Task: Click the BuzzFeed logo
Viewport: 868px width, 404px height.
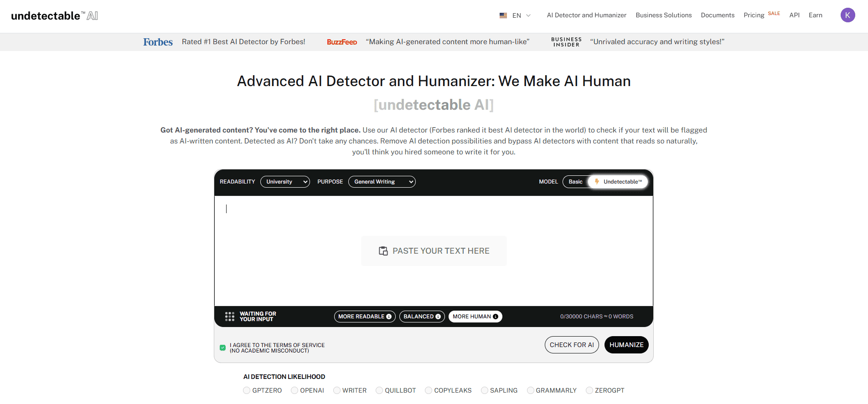Action: pyautogui.click(x=342, y=42)
